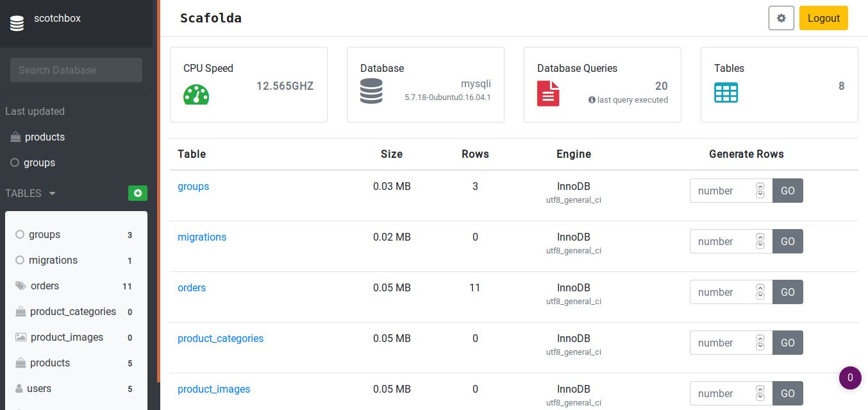Open the orders link in the main table
868x410 pixels.
click(x=192, y=287)
